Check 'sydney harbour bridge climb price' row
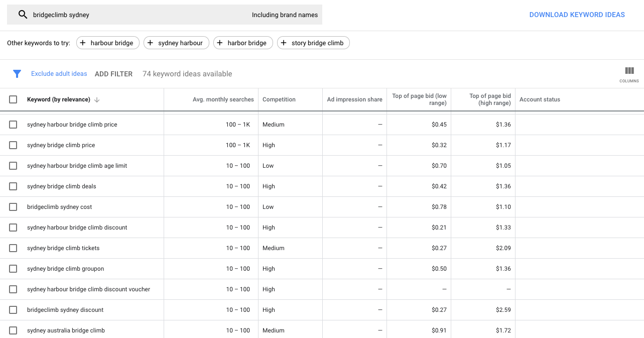Viewport: 644px width, 338px height. [x=13, y=125]
